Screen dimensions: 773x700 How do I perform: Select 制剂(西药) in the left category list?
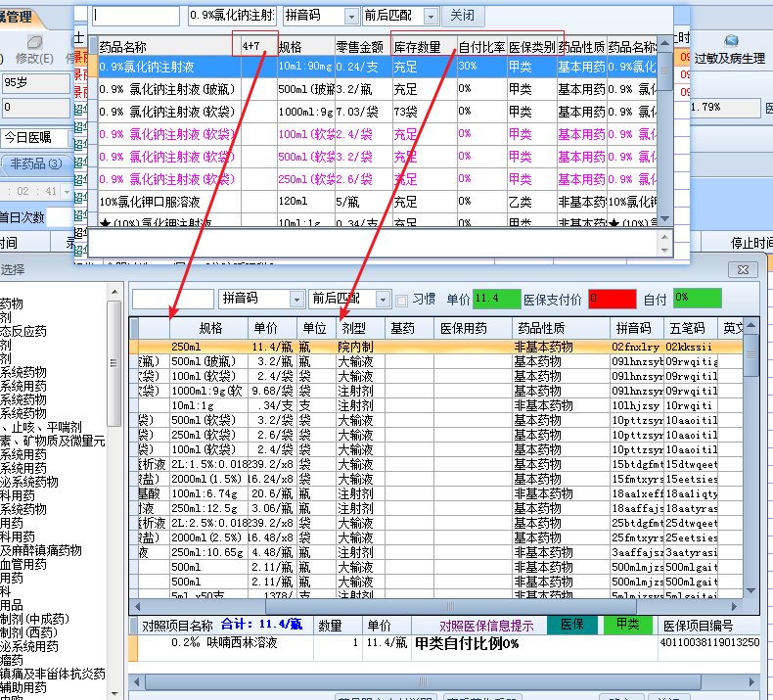tap(28, 632)
